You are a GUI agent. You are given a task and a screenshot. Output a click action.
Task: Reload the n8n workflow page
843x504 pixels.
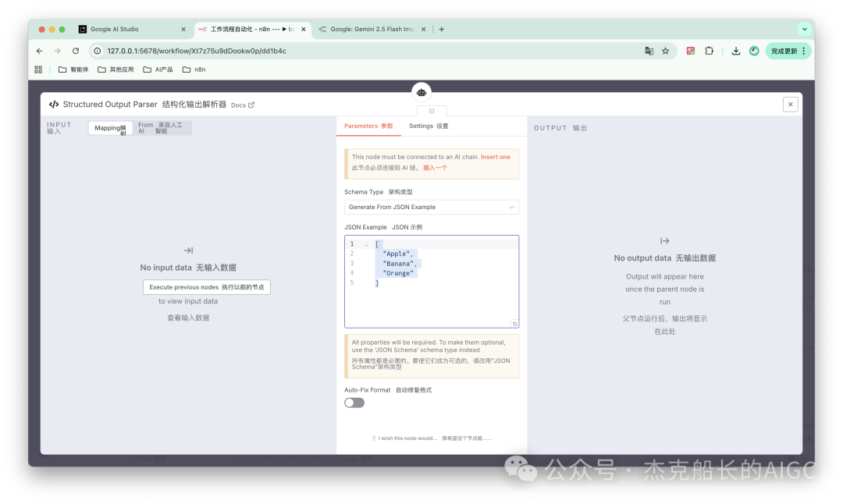pyautogui.click(x=76, y=51)
